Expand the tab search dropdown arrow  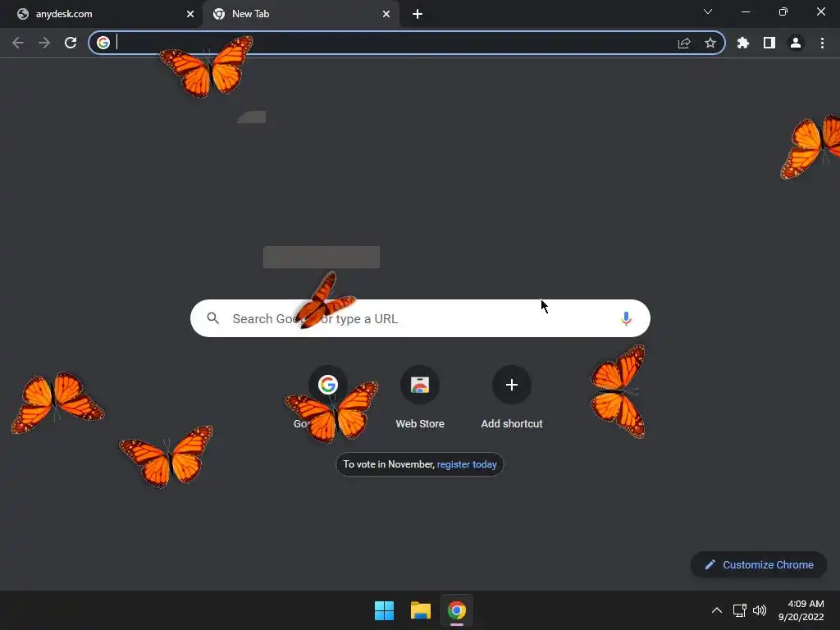pos(708,11)
